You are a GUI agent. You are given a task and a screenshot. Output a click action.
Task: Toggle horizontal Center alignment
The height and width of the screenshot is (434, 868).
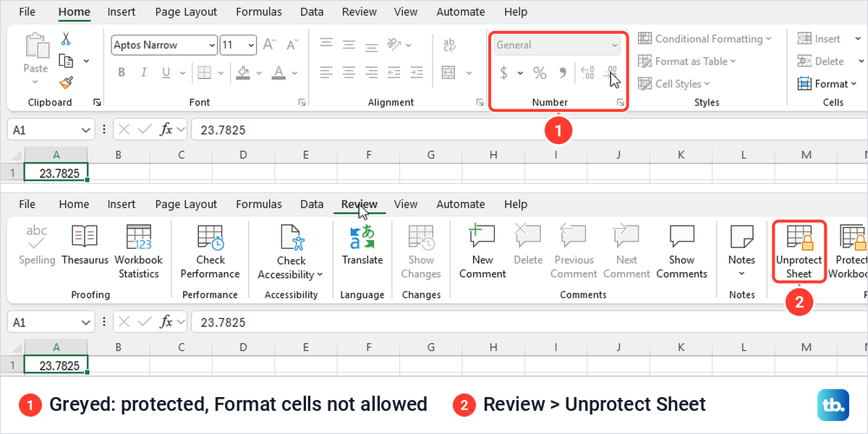349,72
